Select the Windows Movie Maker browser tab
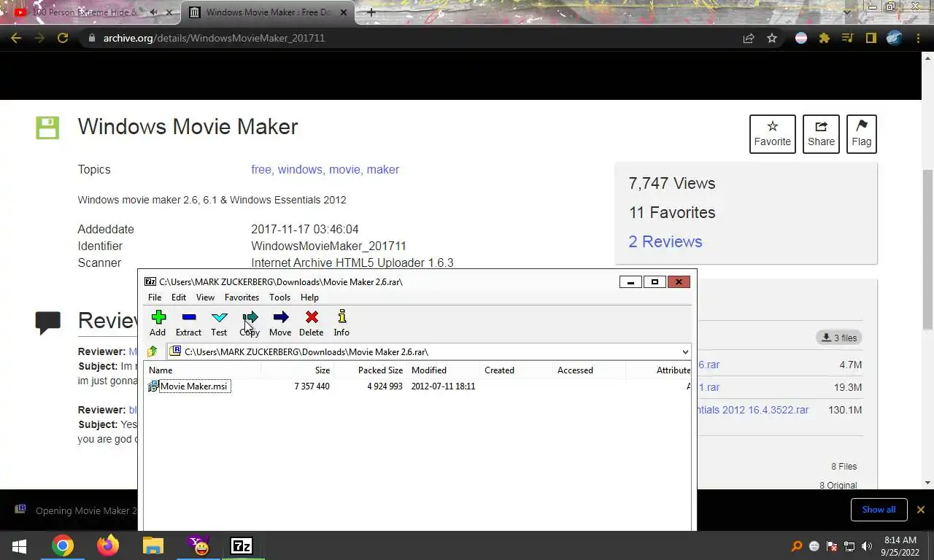The image size is (934, 560). pos(269,12)
